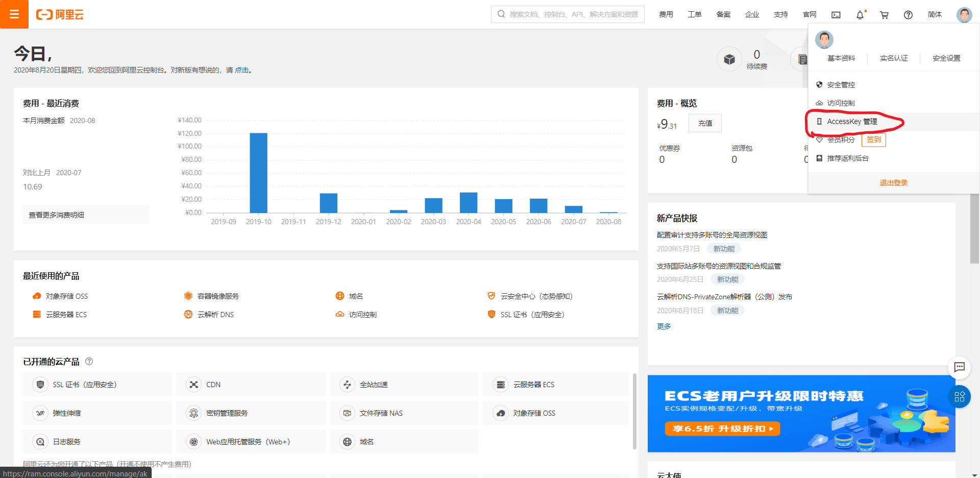Image resolution: width=980 pixels, height=478 pixels.
Task: Select 访问控制 in the account menu
Action: tap(893, 103)
